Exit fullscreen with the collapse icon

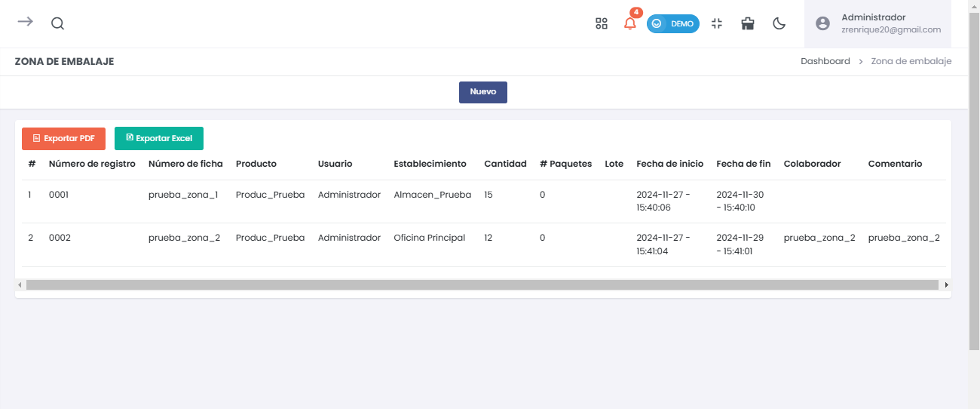pyautogui.click(x=717, y=23)
